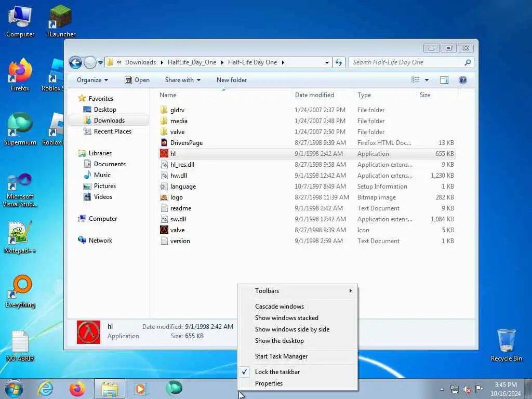This screenshot has width=532, height=399.
Task: Select the valve icon file
Action: tap(307, 230)
